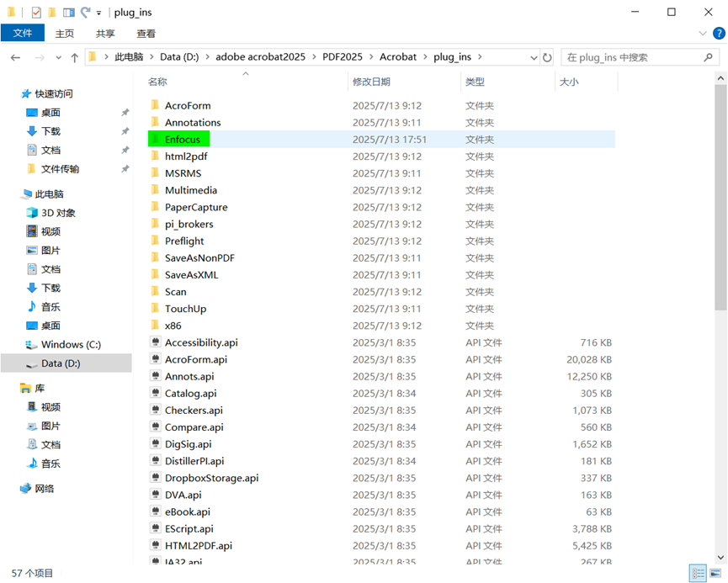Viewport: 728px width, 583px height.
Task: Select the SaveAsNonPDF folder icon
Action: [x=155, y=257]
